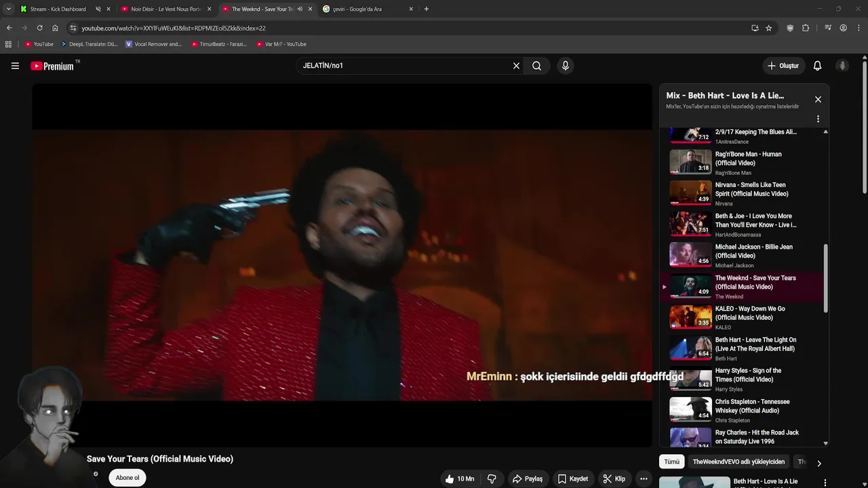868x488 pixels.
Task: Play Ray Charles - Hit the Road Jack
Action: point(743,437)
